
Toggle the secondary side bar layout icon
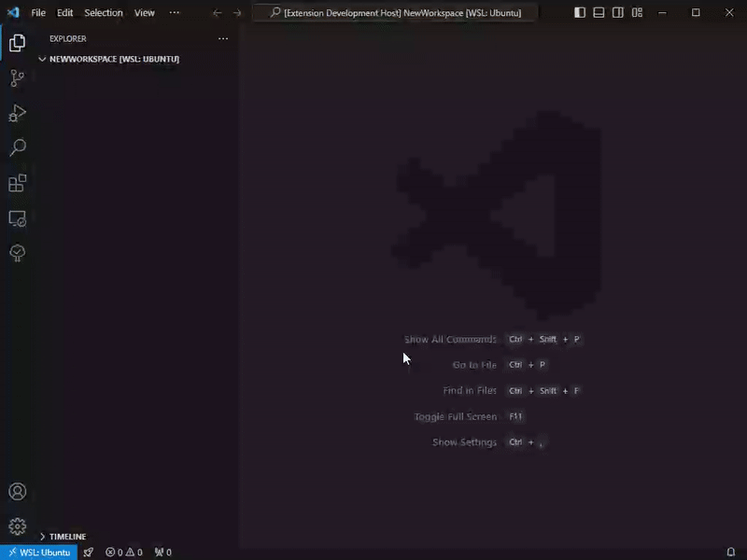tap(618, 12)
